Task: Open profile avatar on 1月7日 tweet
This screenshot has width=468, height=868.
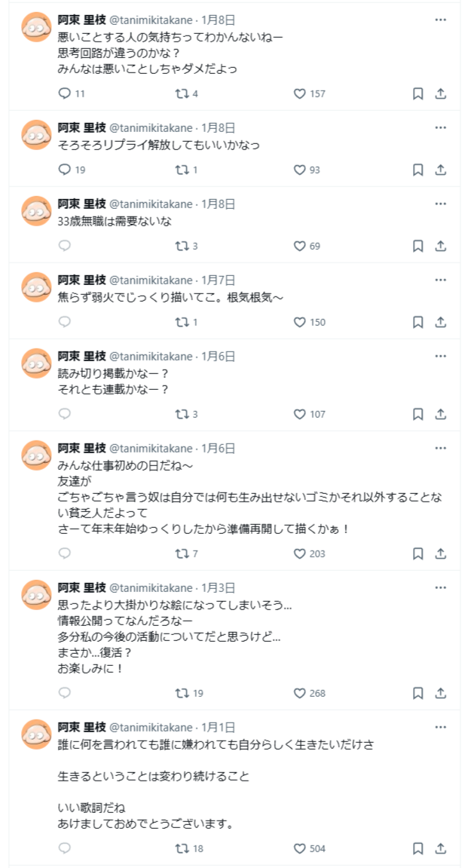Action: pyautogui.click(x=36, y=287)
